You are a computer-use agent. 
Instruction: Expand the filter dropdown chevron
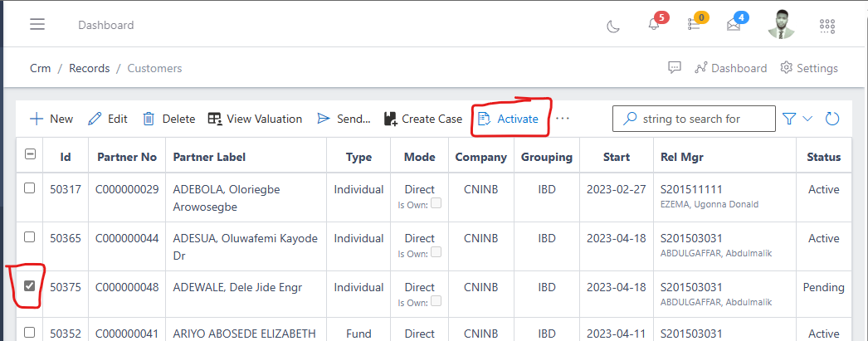pos(807,119)
